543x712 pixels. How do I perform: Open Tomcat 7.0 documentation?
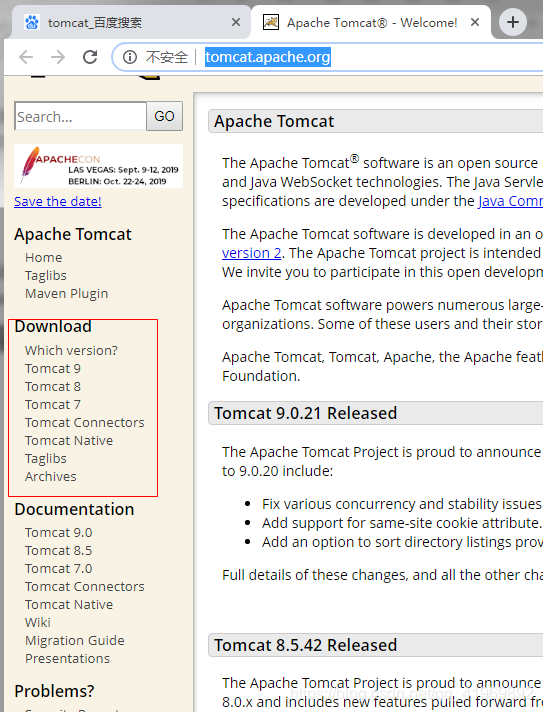click(59, 569)
